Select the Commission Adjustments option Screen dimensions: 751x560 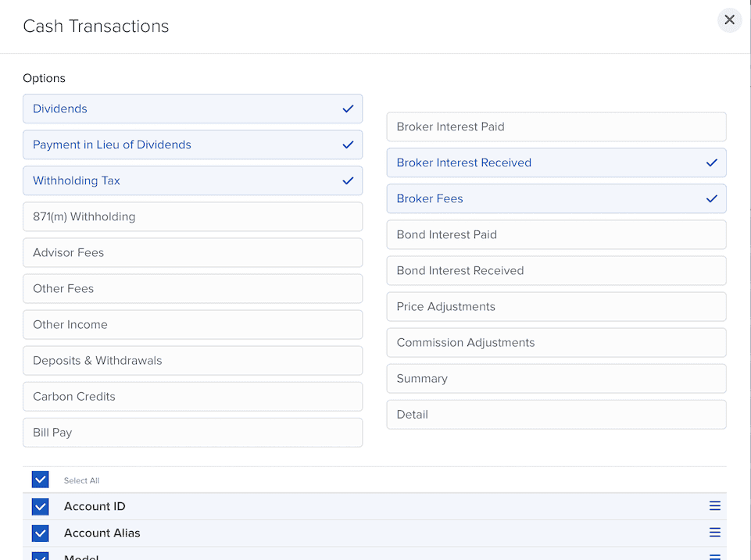(556, 342)
